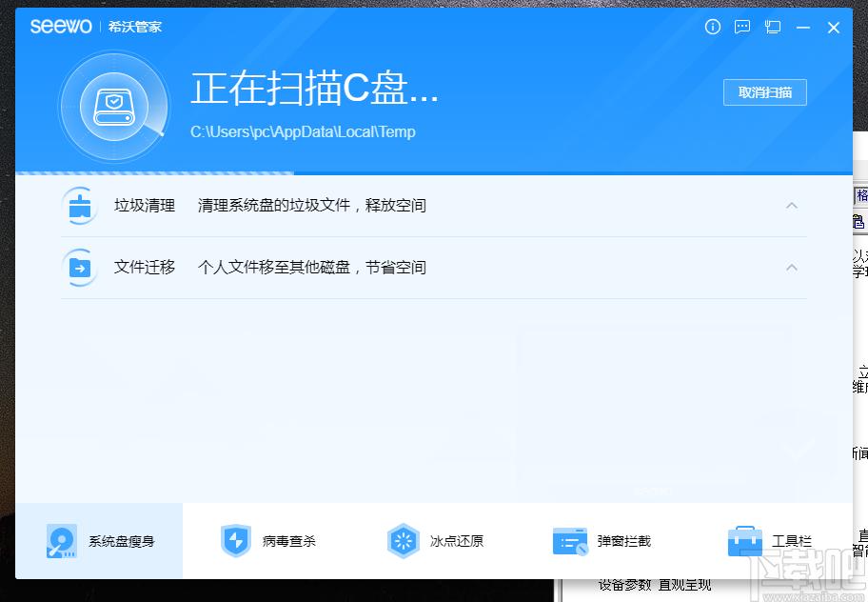
Task: Select the 垃圾清理 label
Action: coord(145,206)
